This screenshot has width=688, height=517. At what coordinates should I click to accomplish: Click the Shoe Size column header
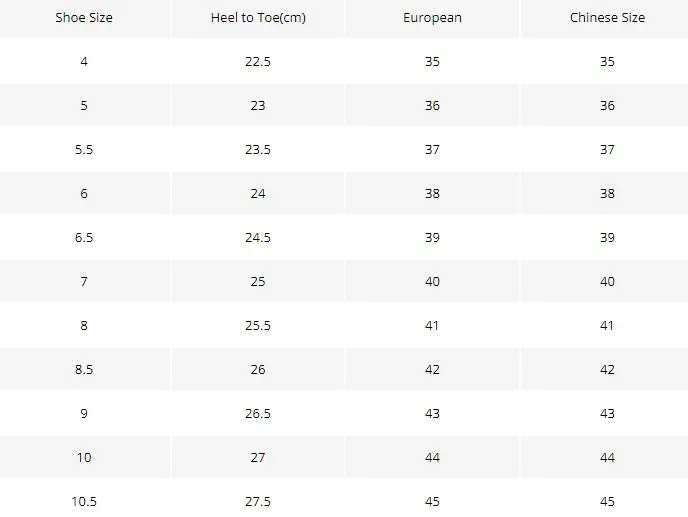click(84, 18)
